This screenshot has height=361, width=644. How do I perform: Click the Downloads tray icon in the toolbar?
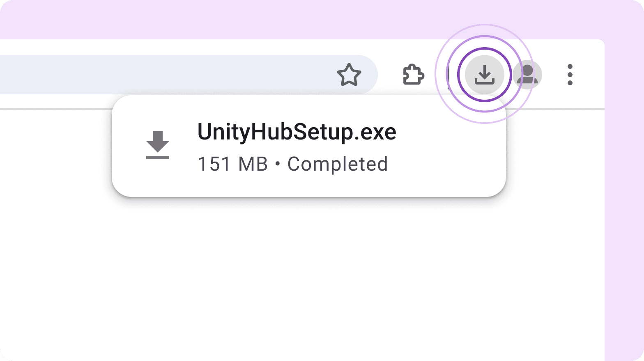[x=485, y=75]
